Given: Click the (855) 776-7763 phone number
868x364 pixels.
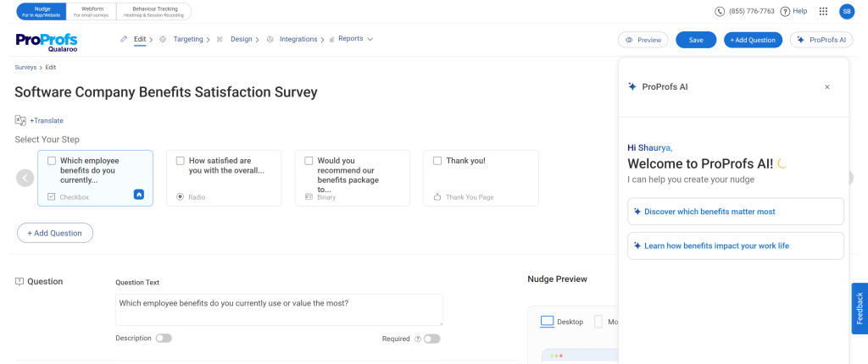Looking at the screenshot, I should click(x=752, y=12).
